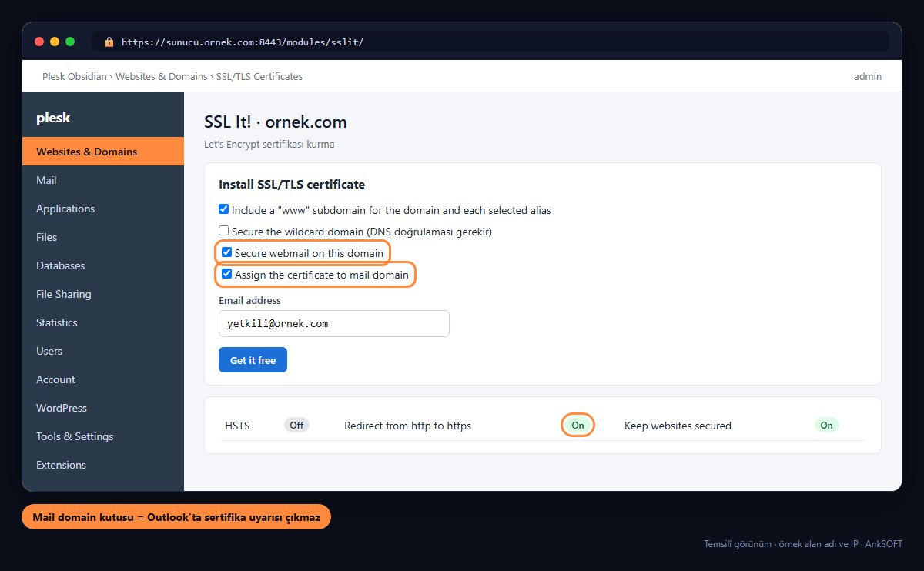Toggle the Include a "www" subdomain checkbox

click(x=224, y=209)
